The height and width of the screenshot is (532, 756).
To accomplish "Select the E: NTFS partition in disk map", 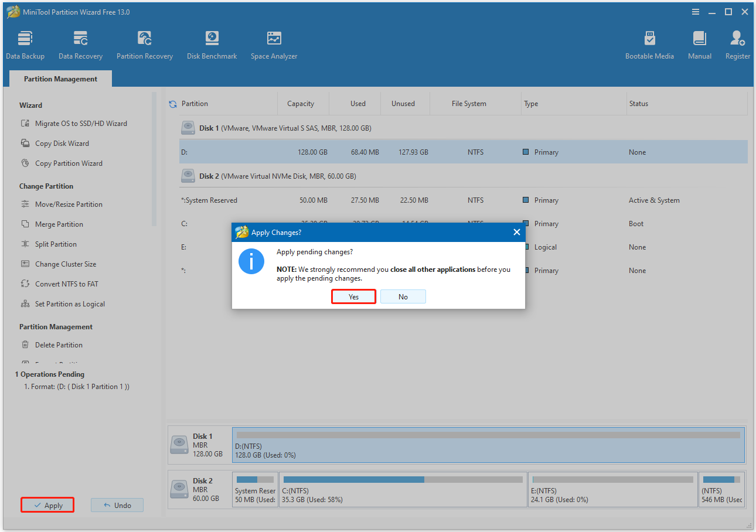I will [612, 489].
